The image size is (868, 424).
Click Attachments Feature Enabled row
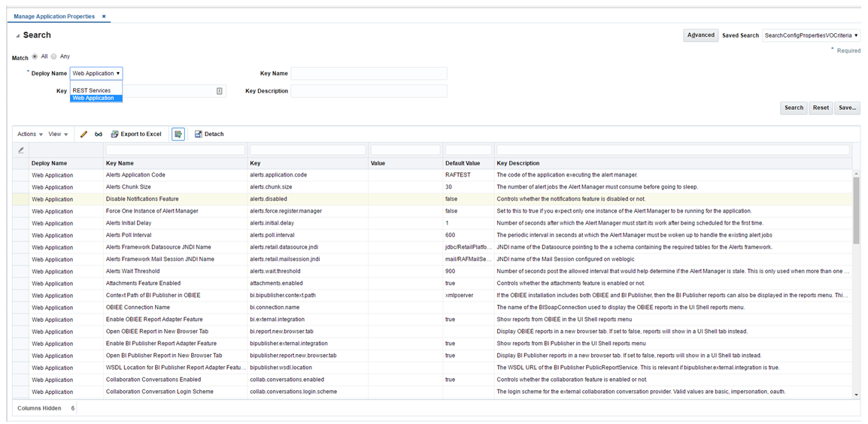click(x=432, y=283)
